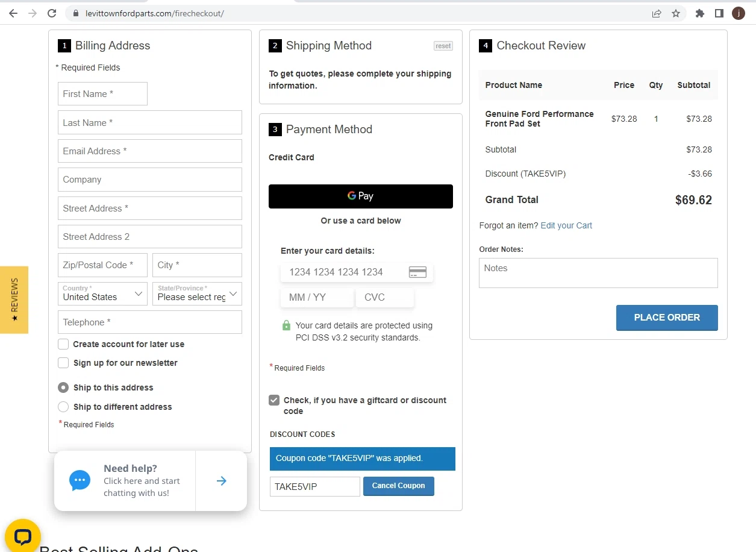The image size is (756, 552).
Task: Check Create account for later use
Action: click(63, 344)
